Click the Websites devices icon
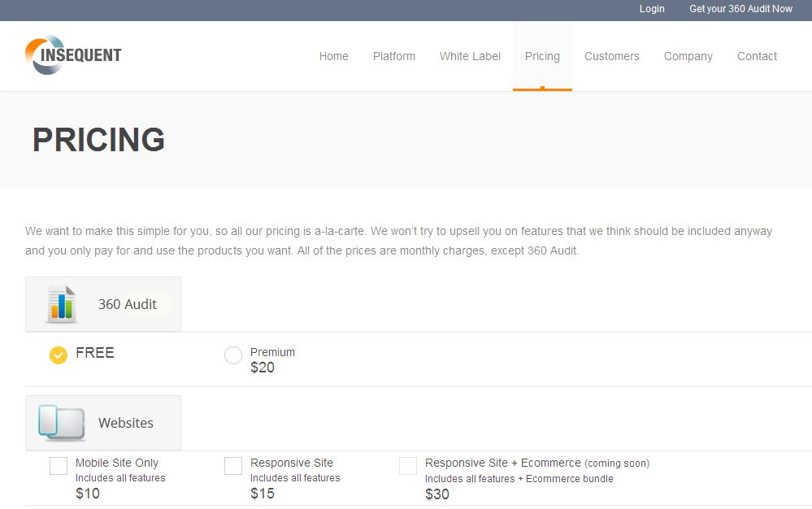 point(62,423)
